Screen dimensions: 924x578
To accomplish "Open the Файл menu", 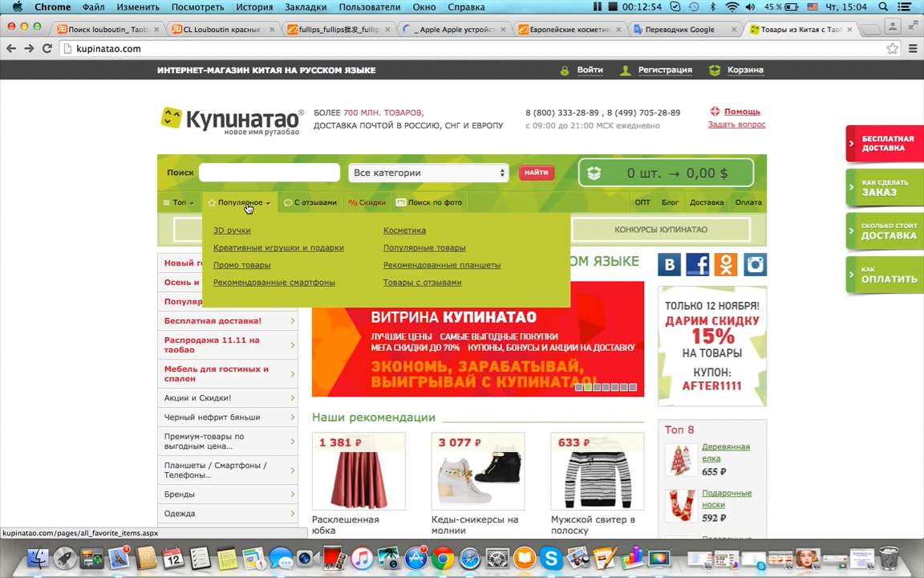I will pyautogui.click(x=93, y=7).
